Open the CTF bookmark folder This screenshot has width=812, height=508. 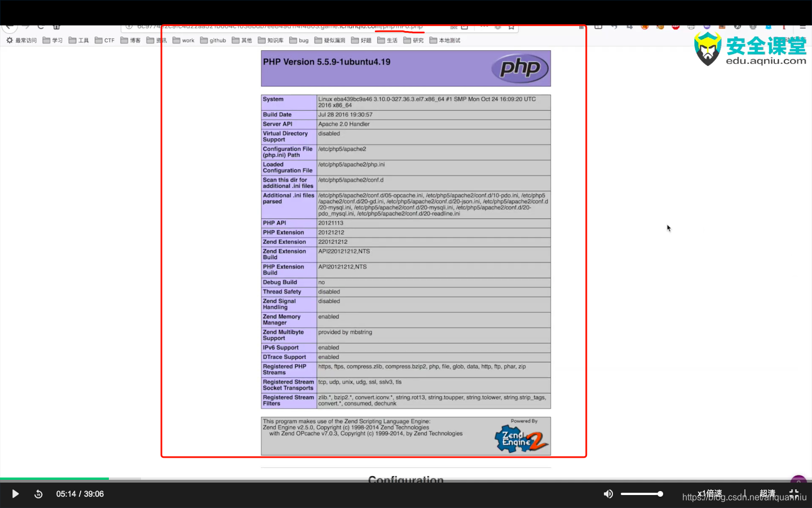pos(105,40)
